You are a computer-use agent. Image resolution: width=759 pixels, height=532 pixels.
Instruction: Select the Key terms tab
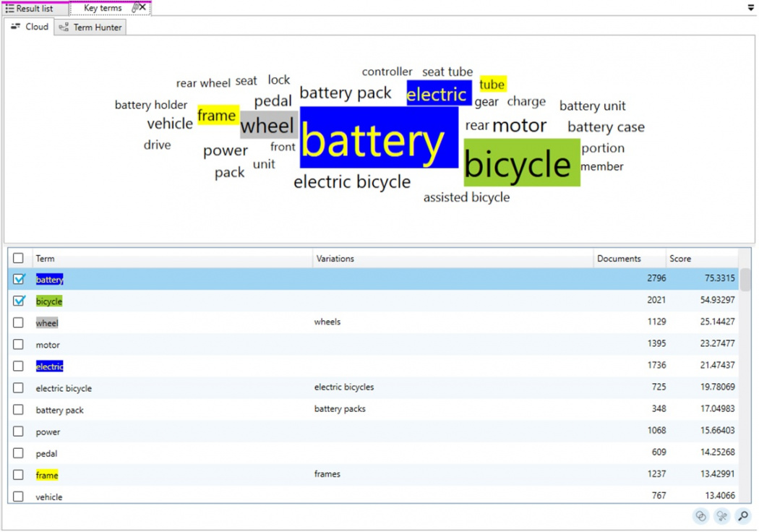pyautogui.click(x=103, y=8)
